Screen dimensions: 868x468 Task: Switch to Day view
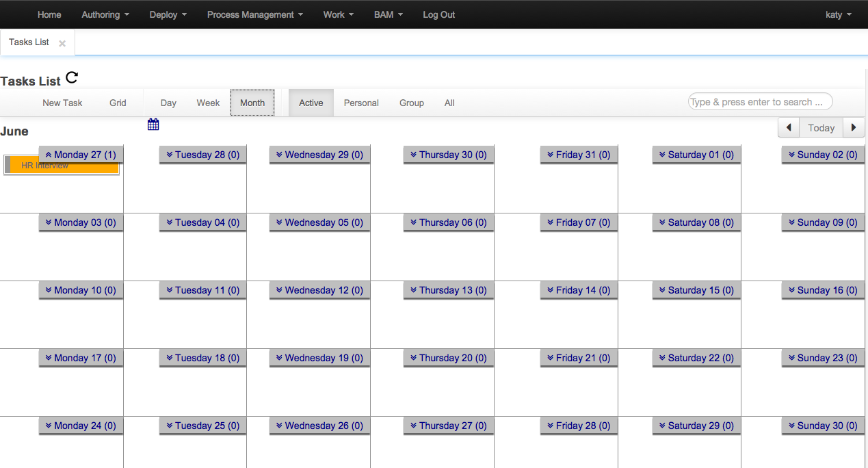[x=168, y=103]
